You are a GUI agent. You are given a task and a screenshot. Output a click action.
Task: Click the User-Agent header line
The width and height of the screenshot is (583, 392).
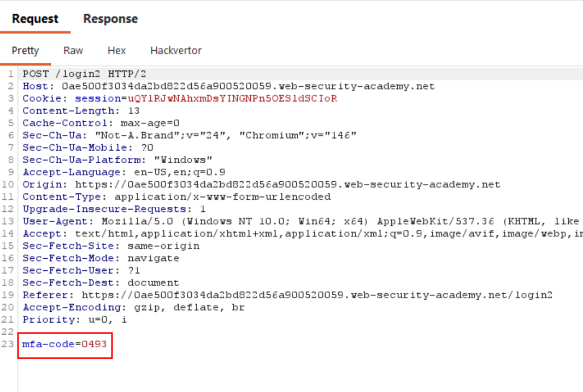point(302,222)
